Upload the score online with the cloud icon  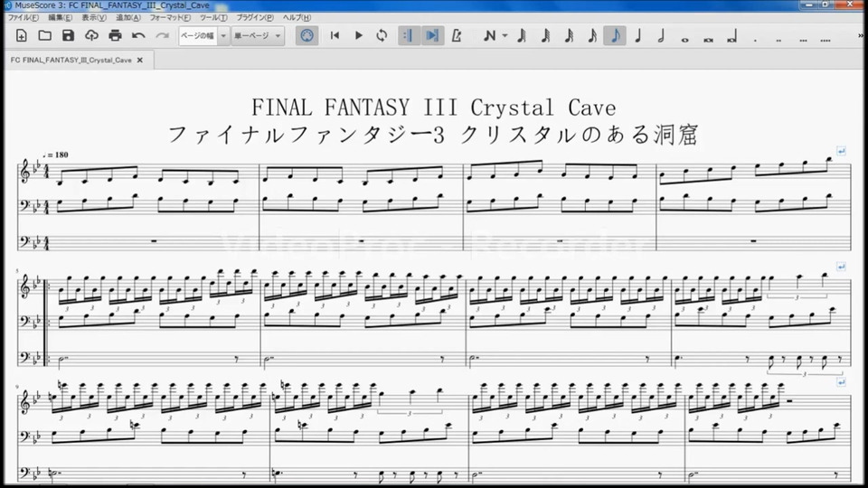click(x=91, y=36)
